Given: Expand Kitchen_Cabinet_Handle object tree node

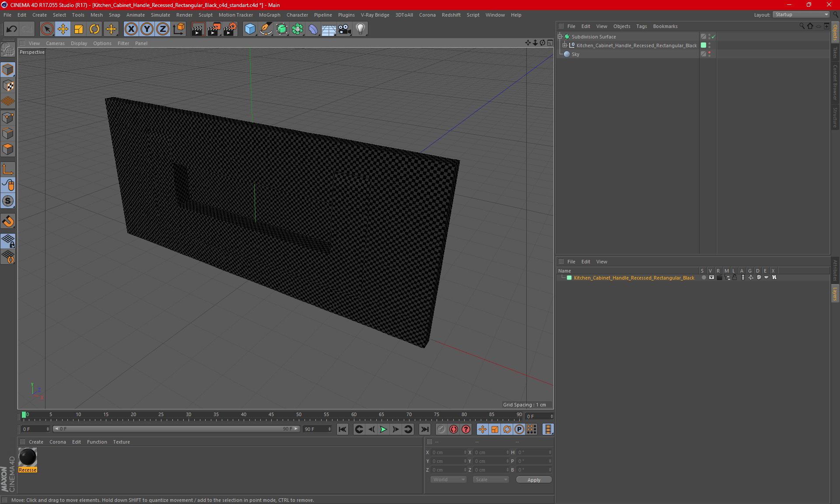Looking at the screenshot, I should point(565,45).
